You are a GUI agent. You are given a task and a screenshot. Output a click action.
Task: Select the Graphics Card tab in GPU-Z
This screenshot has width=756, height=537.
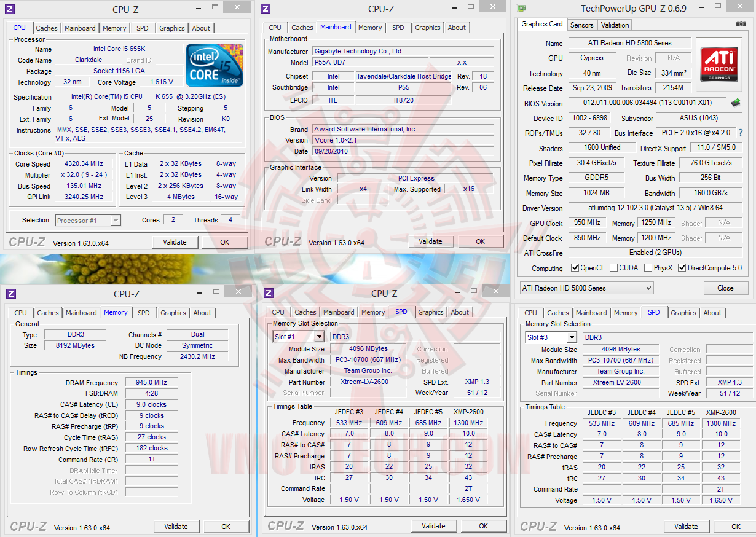(542, 24)
